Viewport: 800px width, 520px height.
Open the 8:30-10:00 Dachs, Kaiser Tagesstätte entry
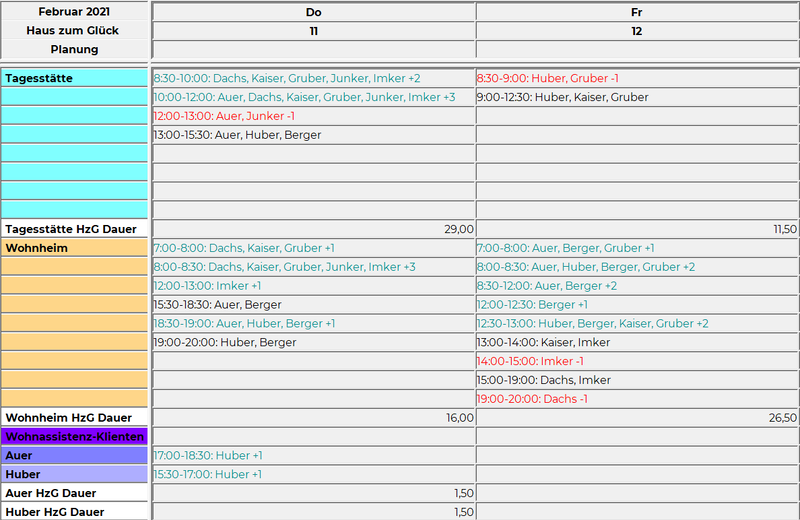point(286,78)
